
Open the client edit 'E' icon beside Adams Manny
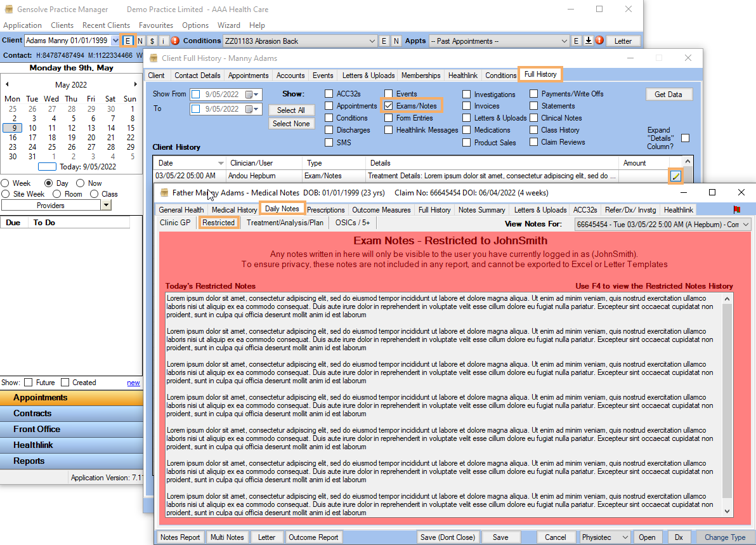point(127,40)
